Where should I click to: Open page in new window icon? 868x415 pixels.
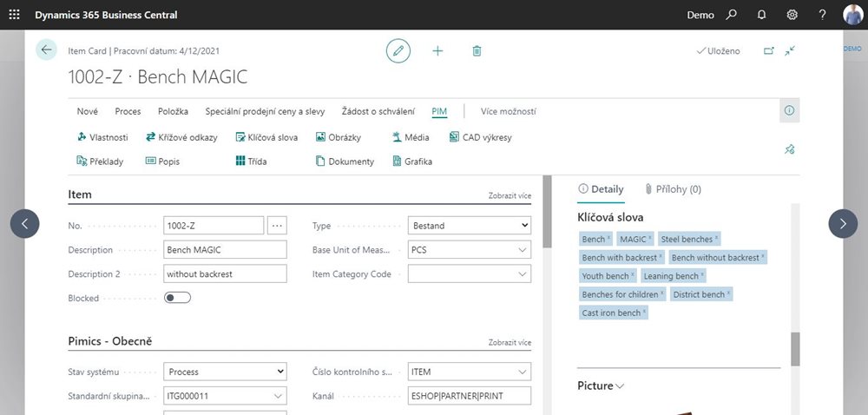click(x=768, y=50)
